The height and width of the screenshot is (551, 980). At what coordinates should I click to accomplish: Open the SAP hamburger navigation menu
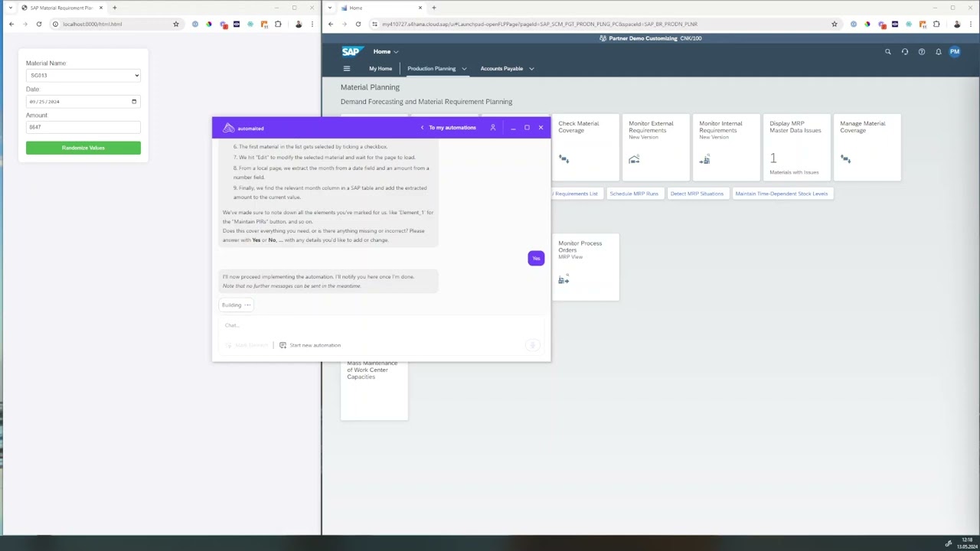pyautogui.click(x=347, y=69)
